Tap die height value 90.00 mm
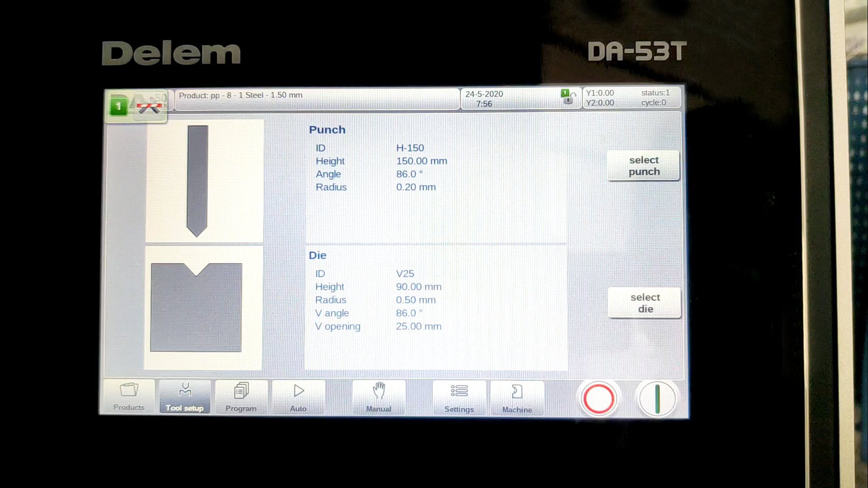Screen dimensions: 868x488 pos(419,287)
